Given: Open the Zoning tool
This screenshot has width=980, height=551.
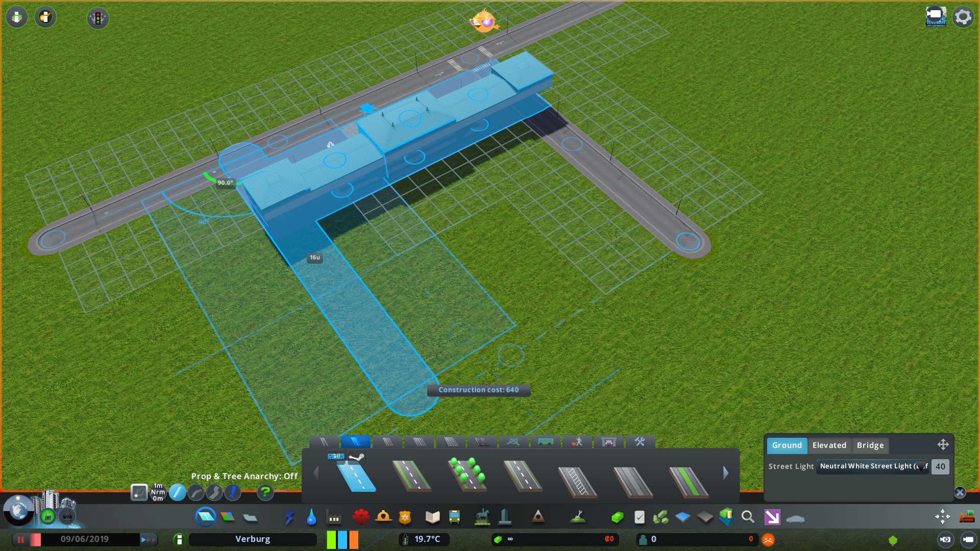Looking at the screenshot, I should coord(228,517).
